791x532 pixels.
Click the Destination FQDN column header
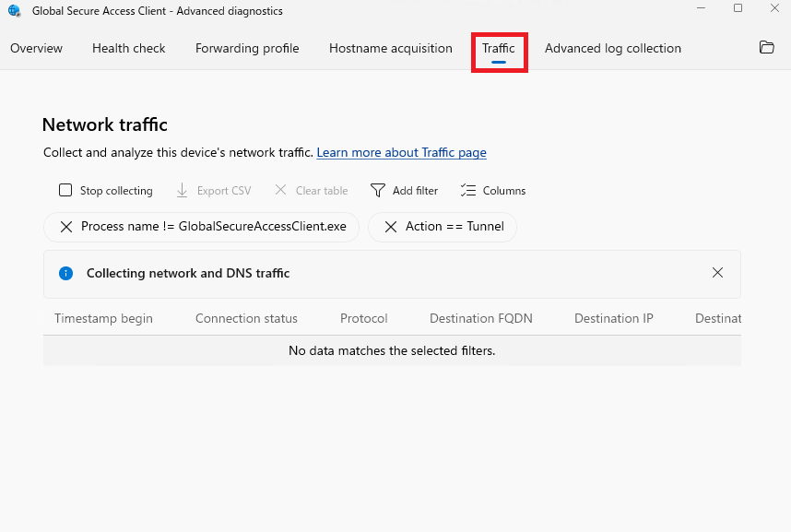(480, 319)
